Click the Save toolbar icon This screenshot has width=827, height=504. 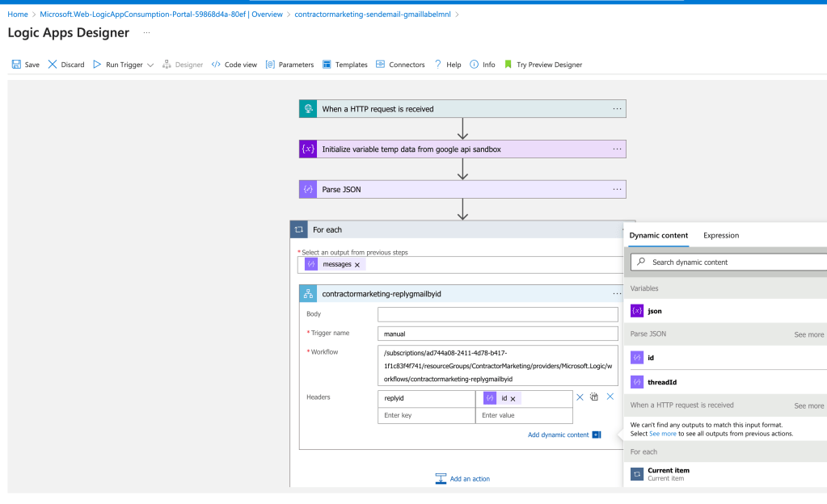pyautogui.click(x=16, y=65)
